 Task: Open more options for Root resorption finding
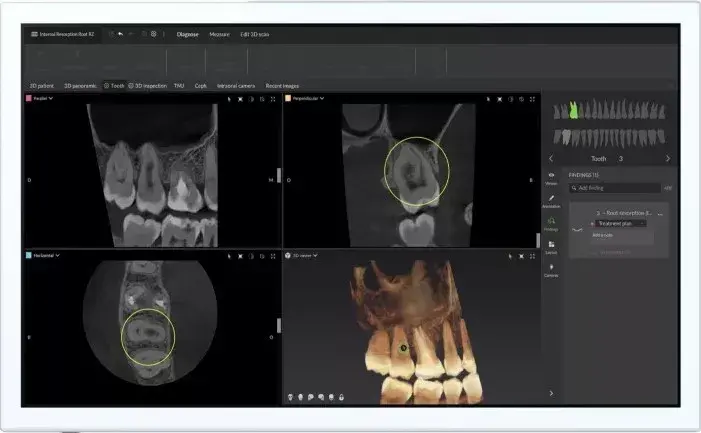pos(660,214)
